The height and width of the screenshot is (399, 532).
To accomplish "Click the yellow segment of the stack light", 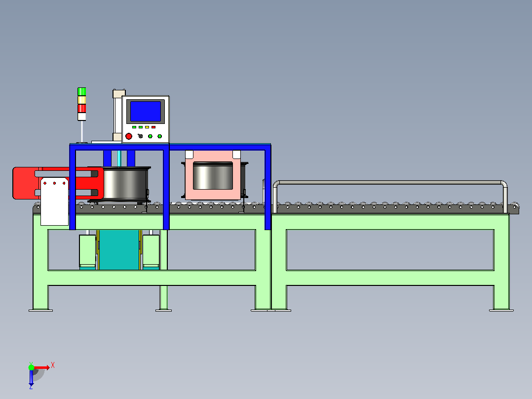I will [82, 100].
